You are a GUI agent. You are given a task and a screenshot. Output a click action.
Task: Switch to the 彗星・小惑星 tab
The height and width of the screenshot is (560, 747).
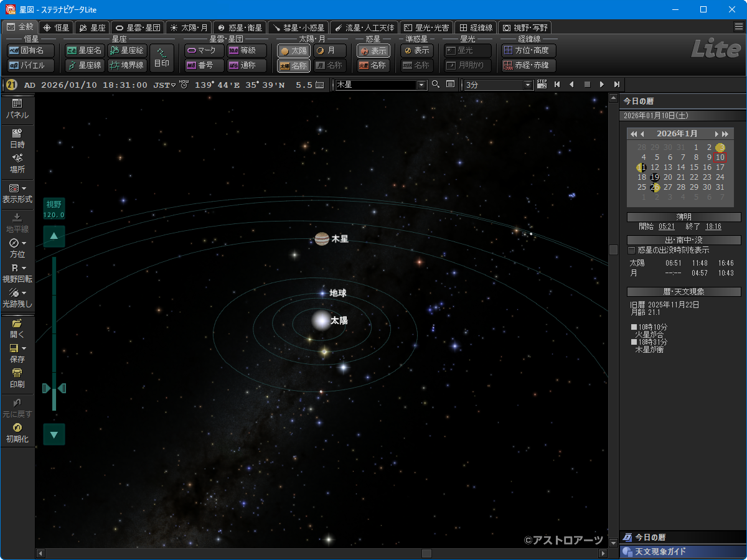pos(298,27)
